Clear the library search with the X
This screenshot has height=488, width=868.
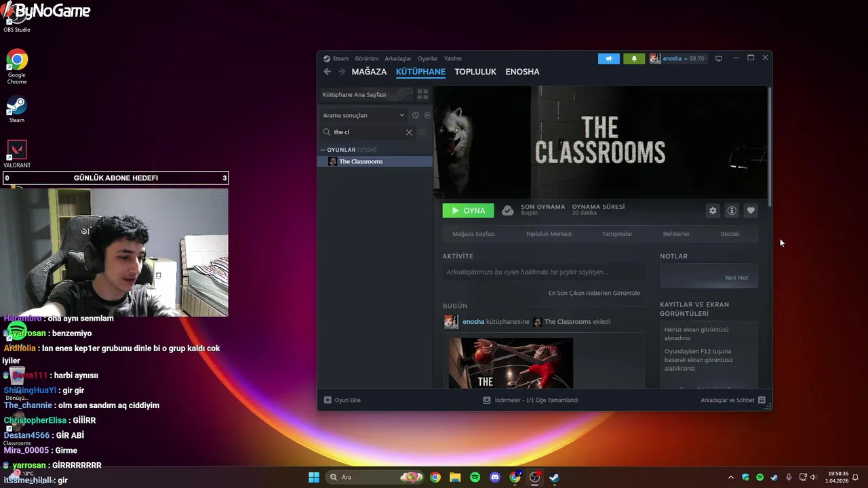(409, 132)
